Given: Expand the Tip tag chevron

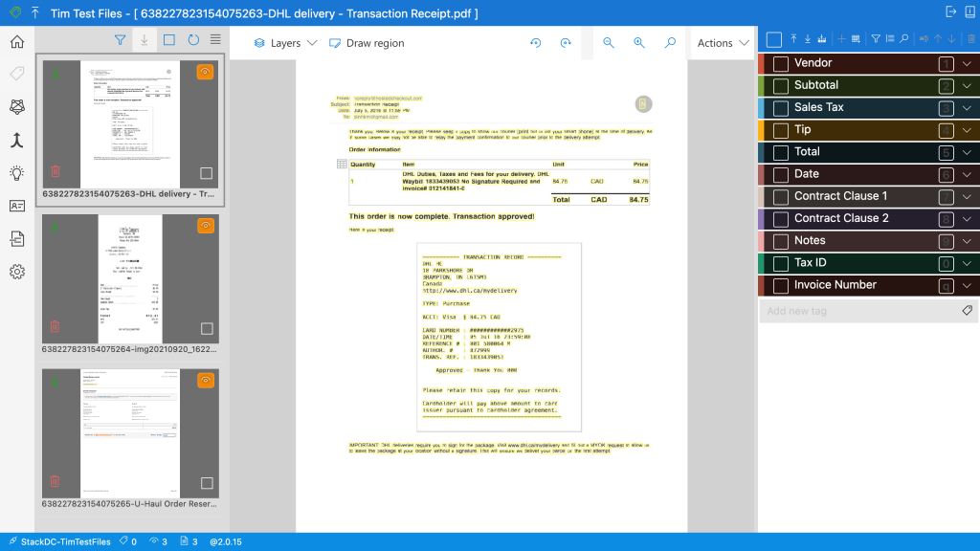Looking at the screenshot, I should 967,130.
